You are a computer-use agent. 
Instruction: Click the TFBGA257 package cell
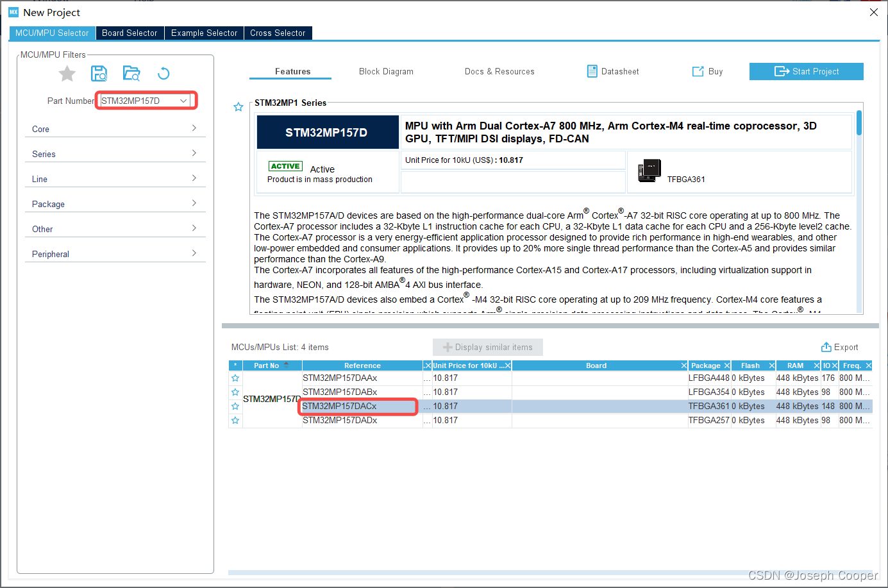click(709, 421)
